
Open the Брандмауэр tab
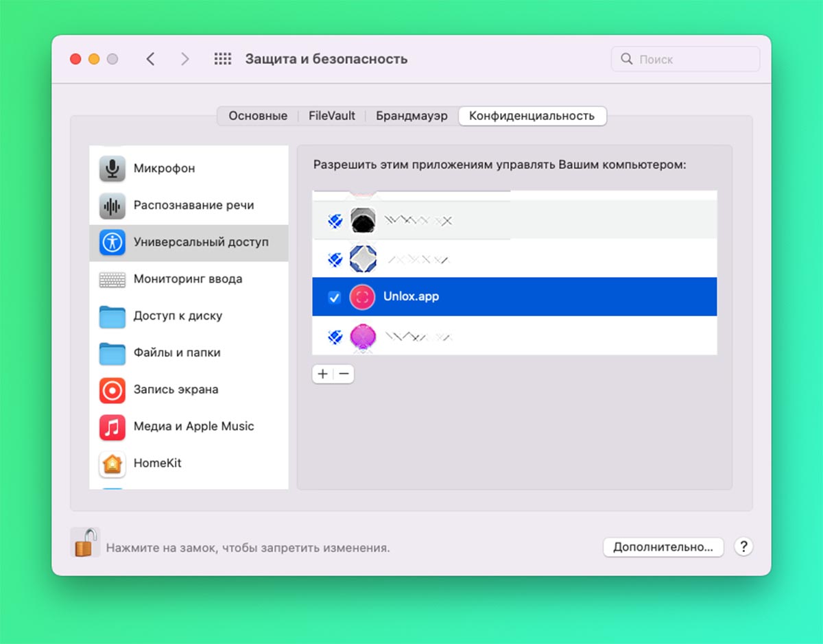click(x=411, y=116)
